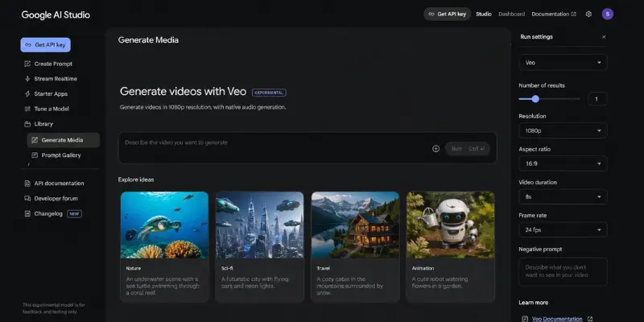Open the API documentation link
This screenshot has width=644, height=322.
[x=60, y=184]
